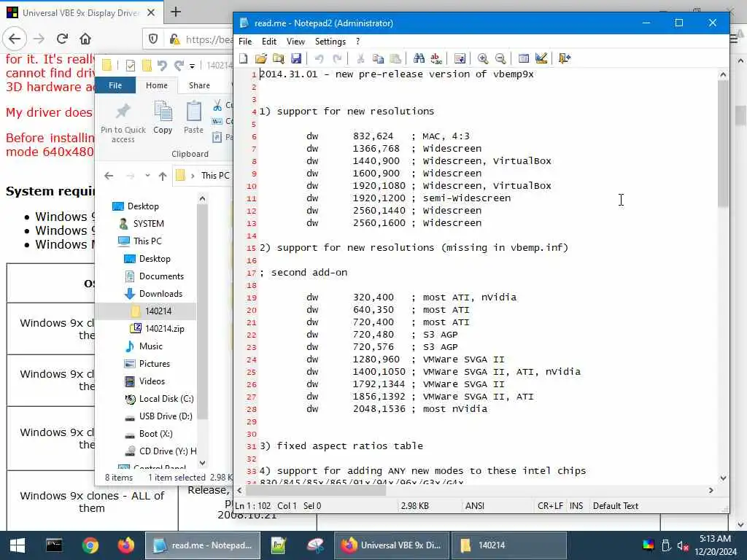Click the Cut scissors icon in Notepad2

pos(360,58)
